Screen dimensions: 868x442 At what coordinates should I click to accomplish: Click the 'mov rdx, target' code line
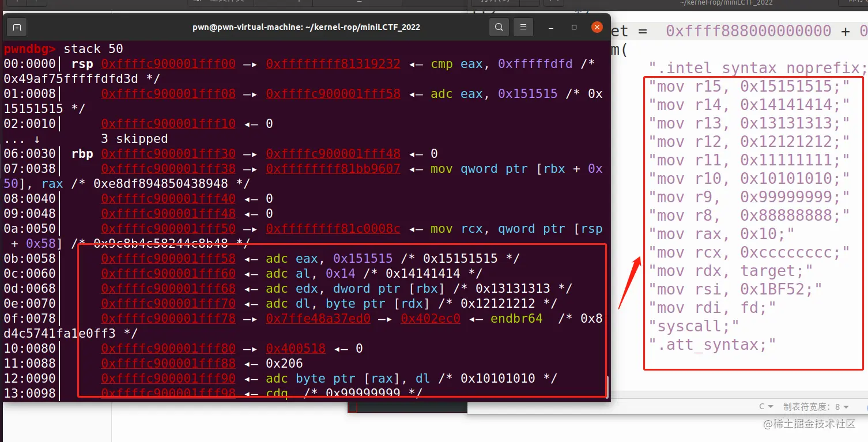click(x=731, y=271)
